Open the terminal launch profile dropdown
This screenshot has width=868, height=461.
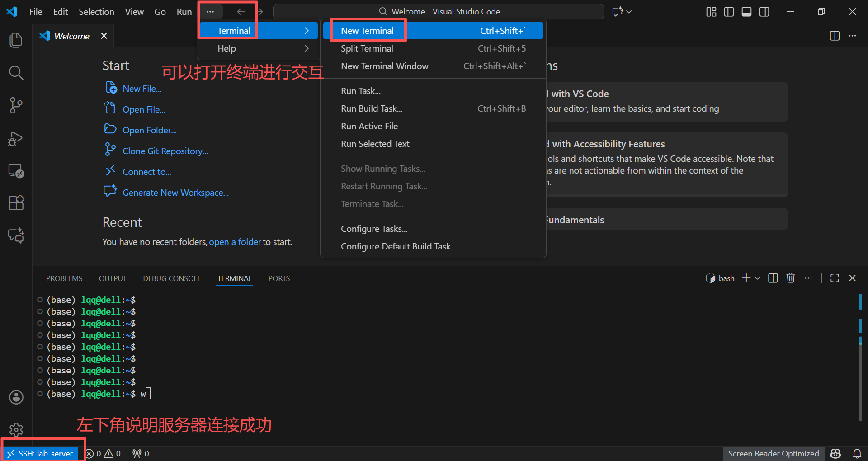758,278
